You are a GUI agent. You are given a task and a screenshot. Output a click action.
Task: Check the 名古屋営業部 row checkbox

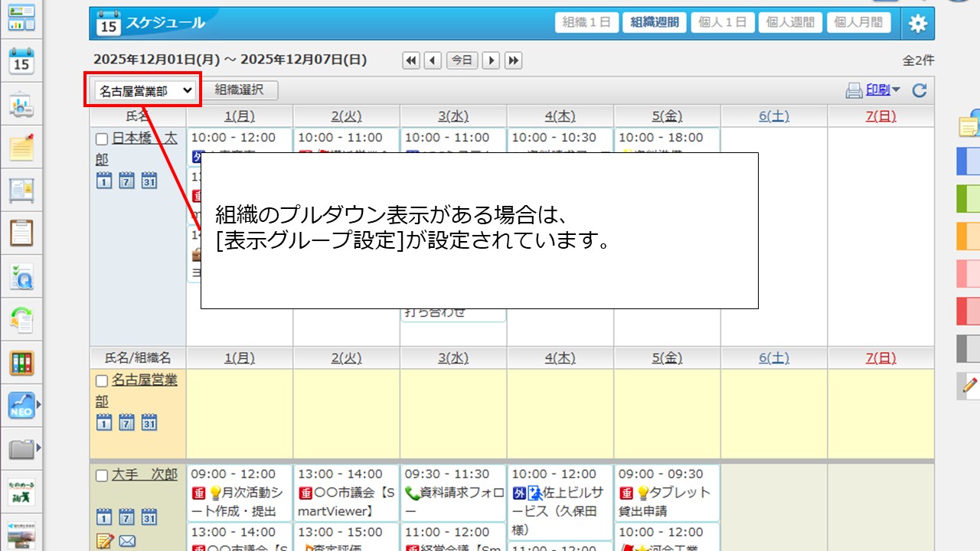click(102, 380)
